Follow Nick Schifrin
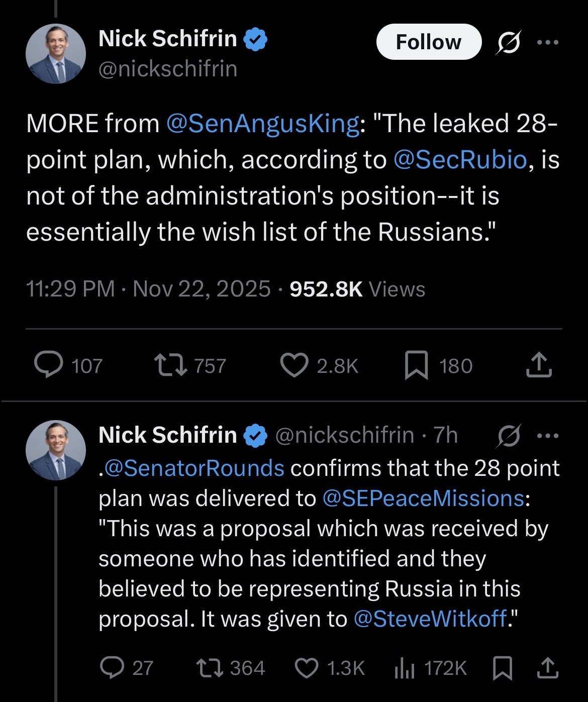The height and width of the screenshot is (702, 588). (428, 42)
